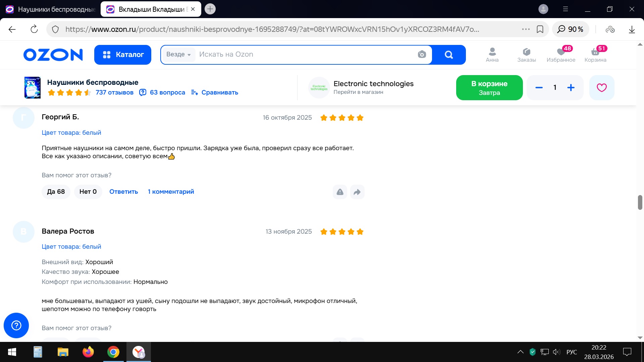Expand 1 комментарий under the review
Screen dimensions: 644x362
click(x=171, y=192)
